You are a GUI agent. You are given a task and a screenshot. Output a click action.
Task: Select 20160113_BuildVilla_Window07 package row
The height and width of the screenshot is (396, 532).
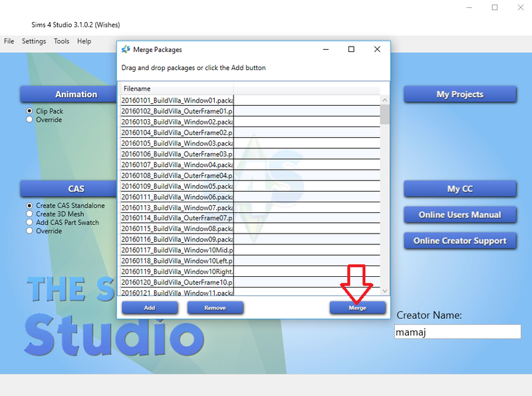[250, 207]
